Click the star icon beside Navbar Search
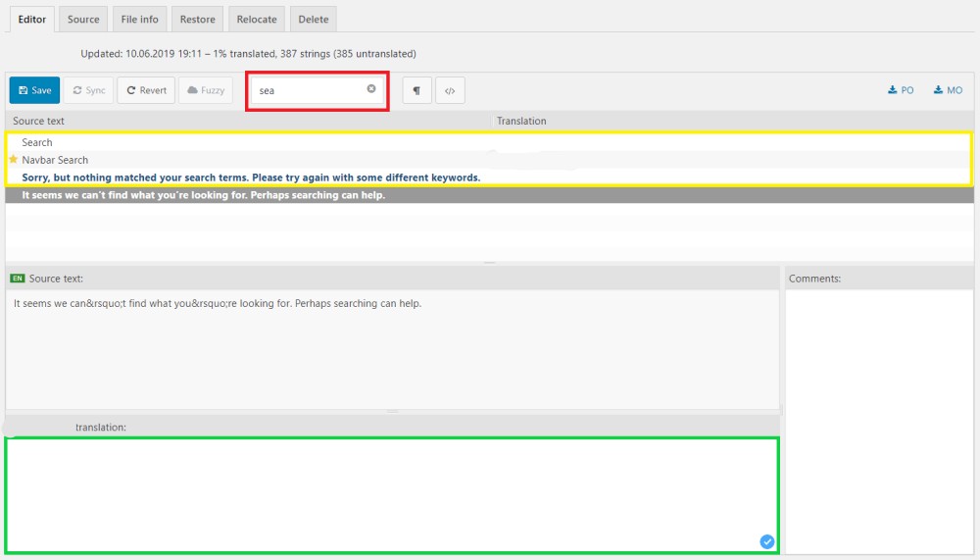This screenshot has width=980, height=560. click(x=14, y=159)
